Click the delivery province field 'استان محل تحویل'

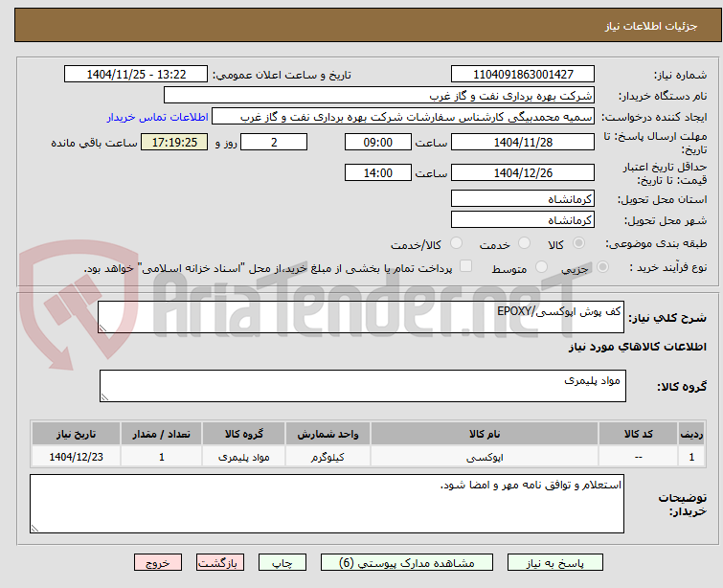[523, 199]
